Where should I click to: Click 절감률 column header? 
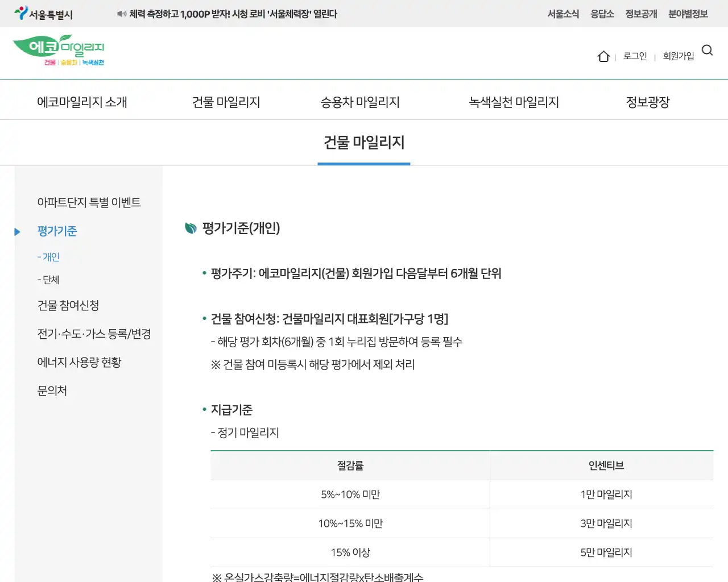click(350, 465)
